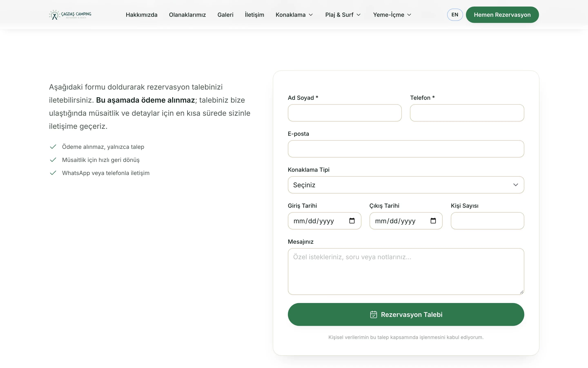Navigate to İletişim
588x368 pixels.
click(254, 15)
